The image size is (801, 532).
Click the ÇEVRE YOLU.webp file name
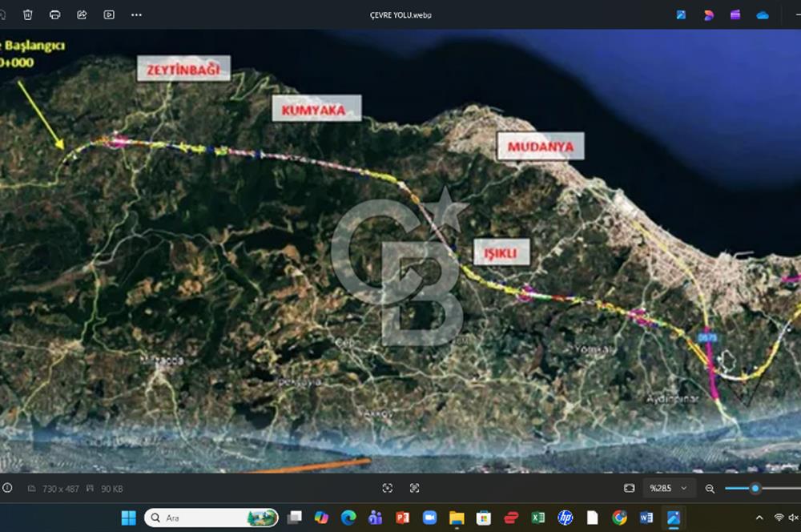[400, 15]
